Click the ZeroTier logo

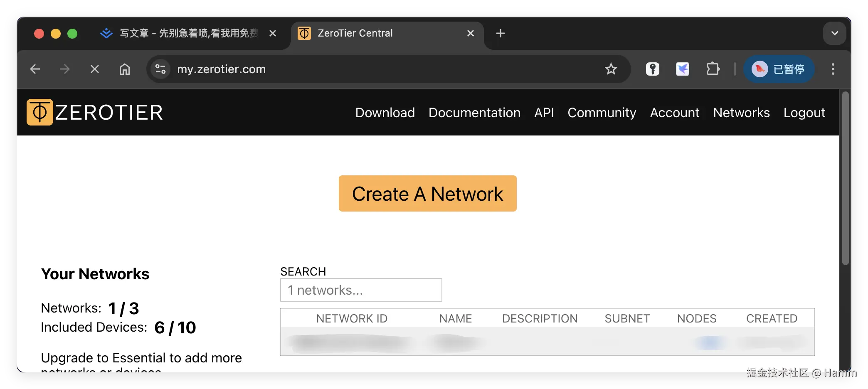95,112
